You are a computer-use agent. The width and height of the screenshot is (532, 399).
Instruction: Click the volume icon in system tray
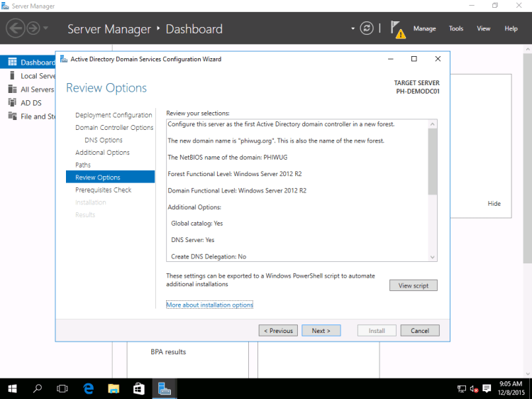(x=475, y=388)
